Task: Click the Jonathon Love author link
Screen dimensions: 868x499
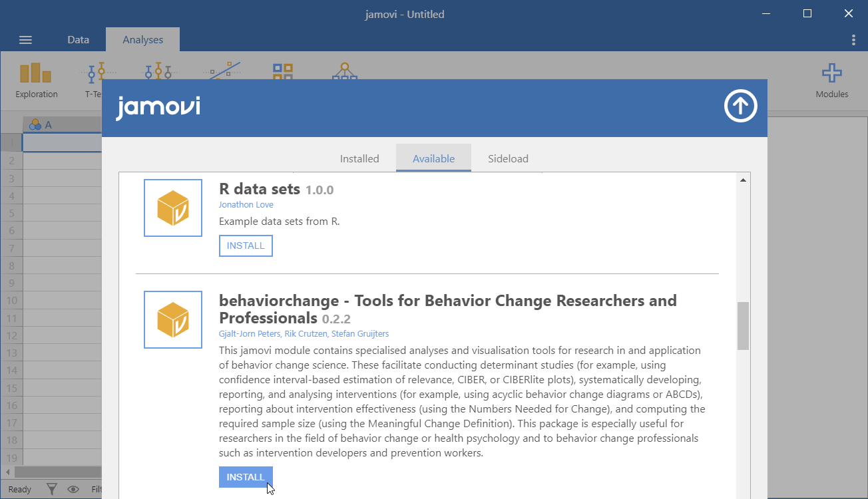Action: tap(246, 205)
